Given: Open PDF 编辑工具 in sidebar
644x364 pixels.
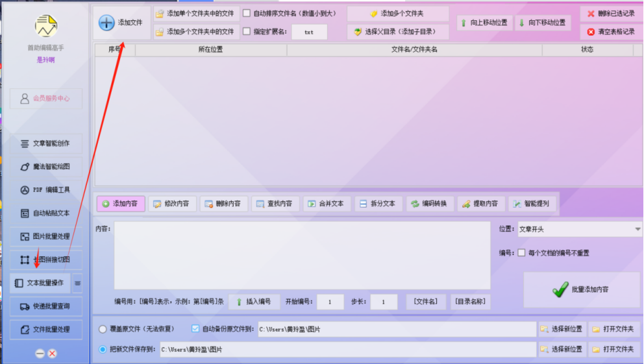Looking at the screenshot, I should [x=46, y=190].
